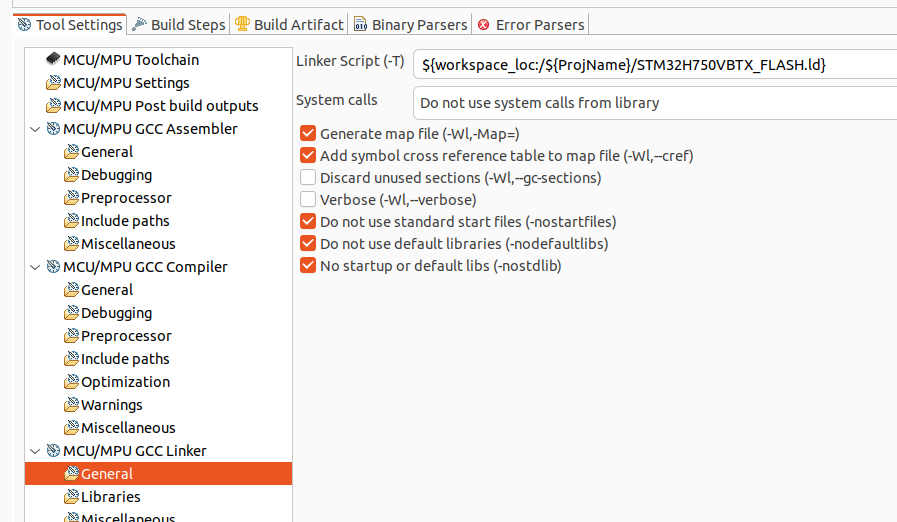The image size is (897, 522).
Task: Select Optimization under GCC Compiler
Action: (125, 382)
